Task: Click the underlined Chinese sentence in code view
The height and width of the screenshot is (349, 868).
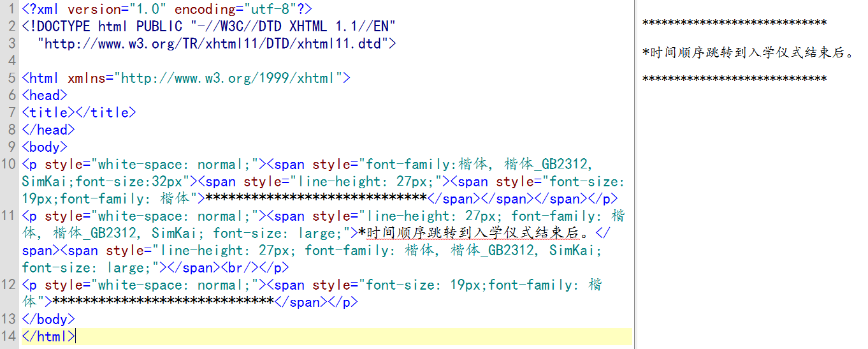Action: (474, 234)
